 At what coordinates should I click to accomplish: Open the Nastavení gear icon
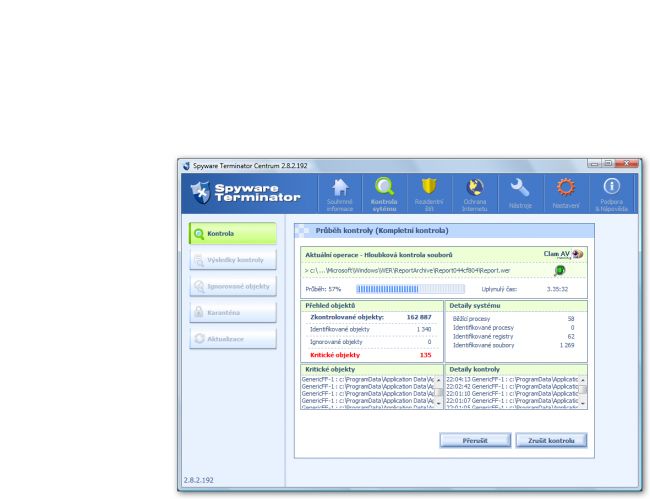coord(565,187)
